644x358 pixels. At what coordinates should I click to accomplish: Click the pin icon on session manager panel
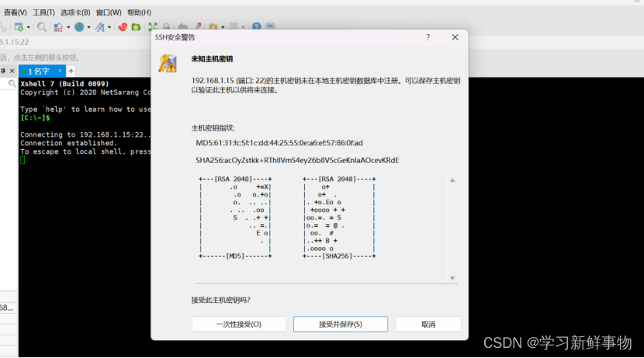tap(3, 71)
